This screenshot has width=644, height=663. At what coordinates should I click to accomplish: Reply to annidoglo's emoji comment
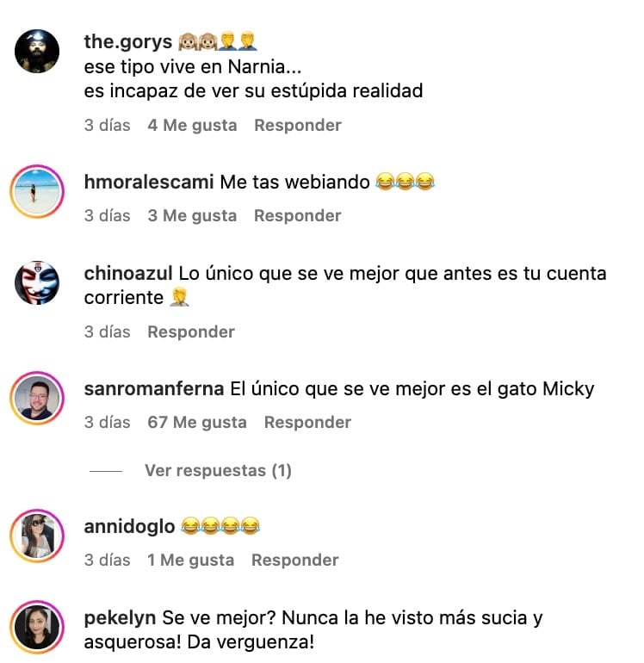click(x=294, y=561)
